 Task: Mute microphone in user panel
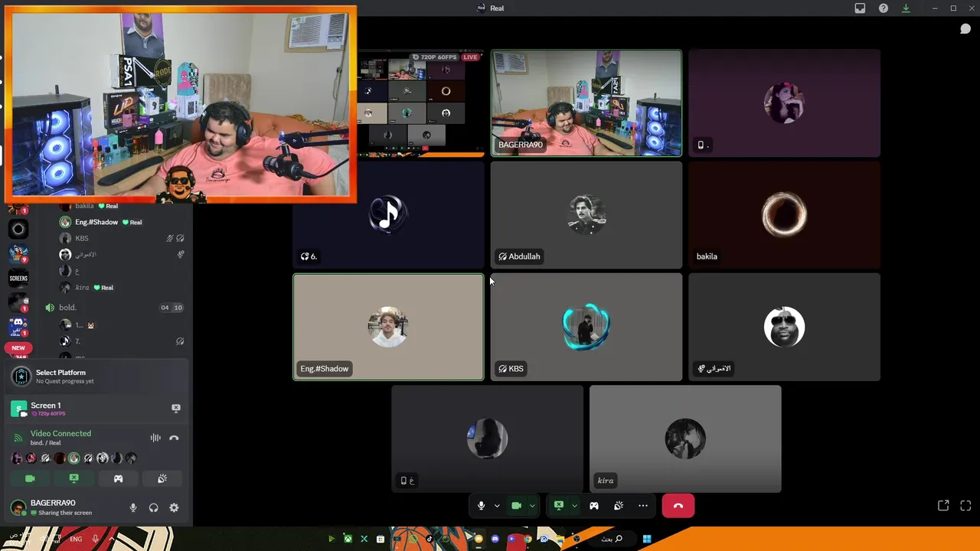coord(133,507)
